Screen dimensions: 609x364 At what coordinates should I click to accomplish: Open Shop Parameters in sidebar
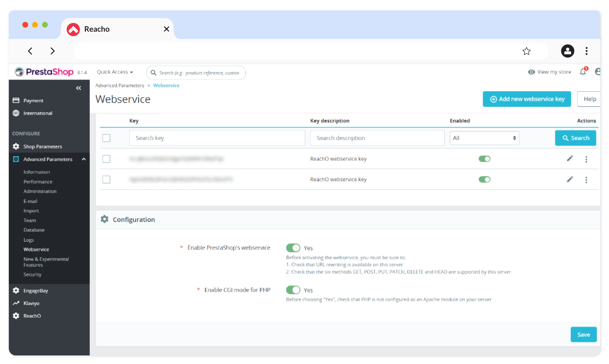(43, 146)
